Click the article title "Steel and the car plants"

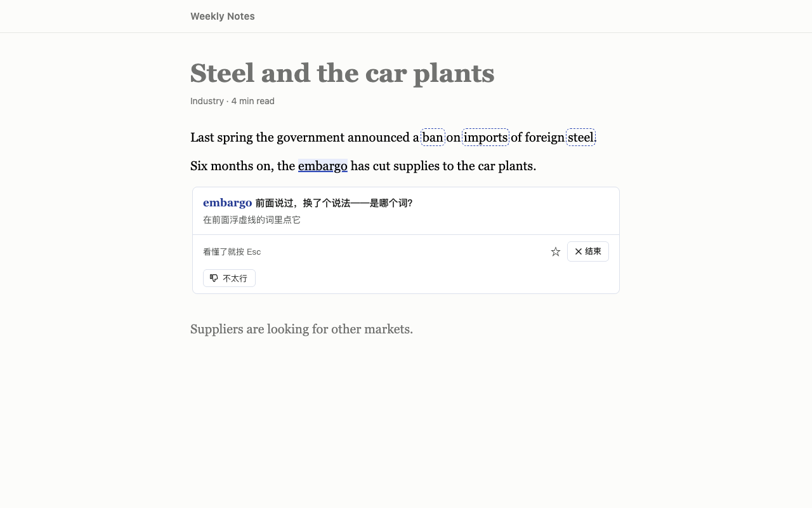tap(343, 73)
